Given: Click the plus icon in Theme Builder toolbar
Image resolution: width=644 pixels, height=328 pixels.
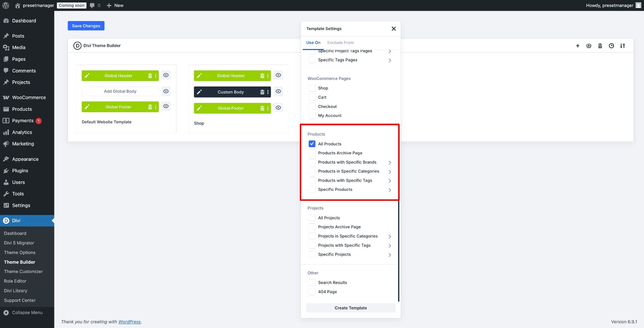Looking at the screenshot, I should tap(577, 46).
